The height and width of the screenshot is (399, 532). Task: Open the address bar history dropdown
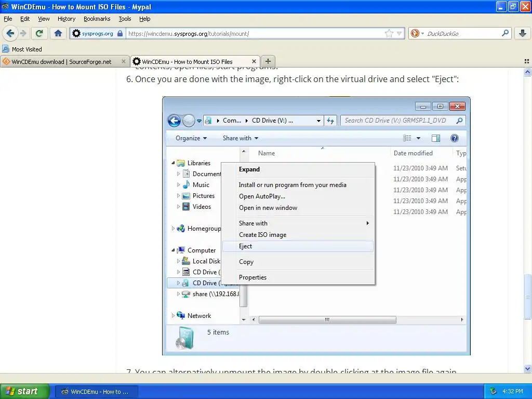click(x=400, y=34)
